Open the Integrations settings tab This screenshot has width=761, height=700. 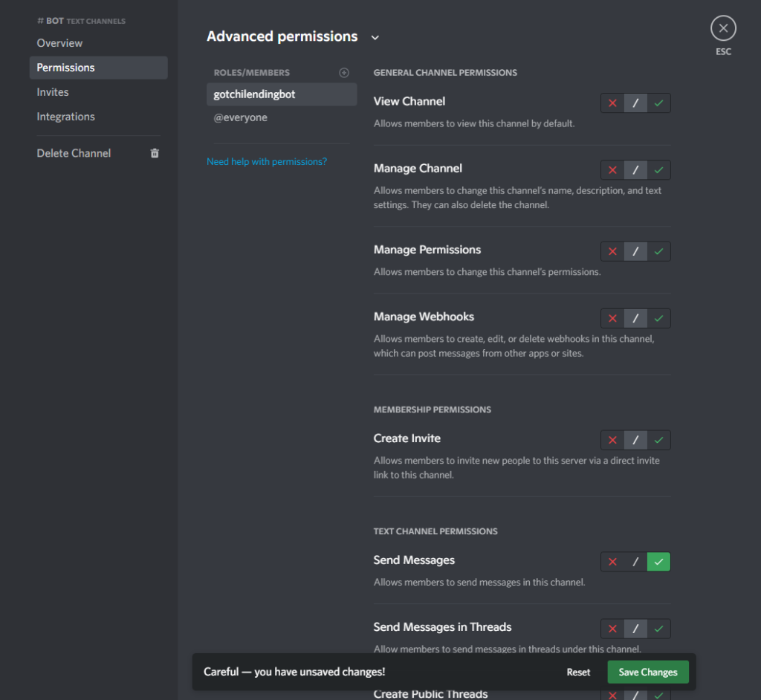pos(65,117)
